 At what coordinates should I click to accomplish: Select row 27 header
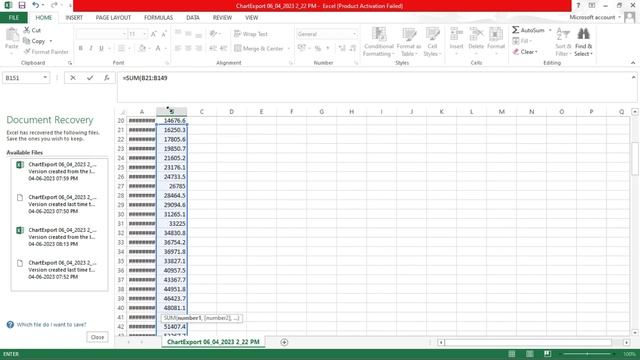(x=121, y=186)
